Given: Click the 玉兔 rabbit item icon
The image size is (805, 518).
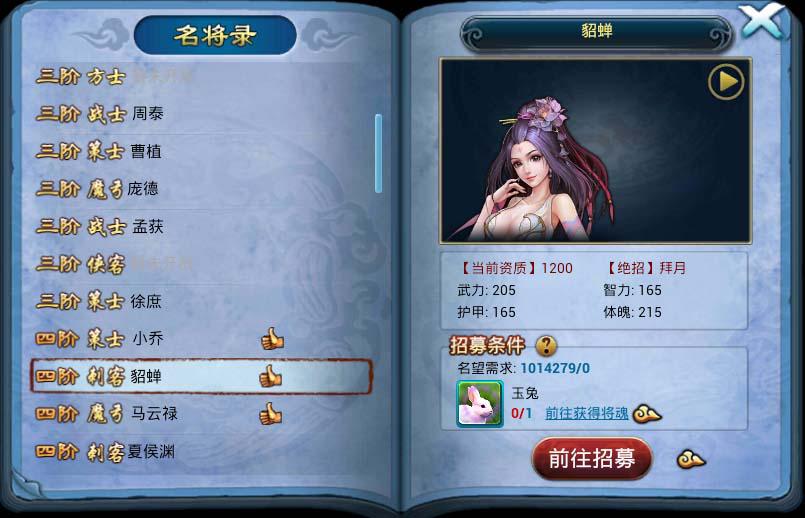Looking at the screenshot, I should coord(480,404).
